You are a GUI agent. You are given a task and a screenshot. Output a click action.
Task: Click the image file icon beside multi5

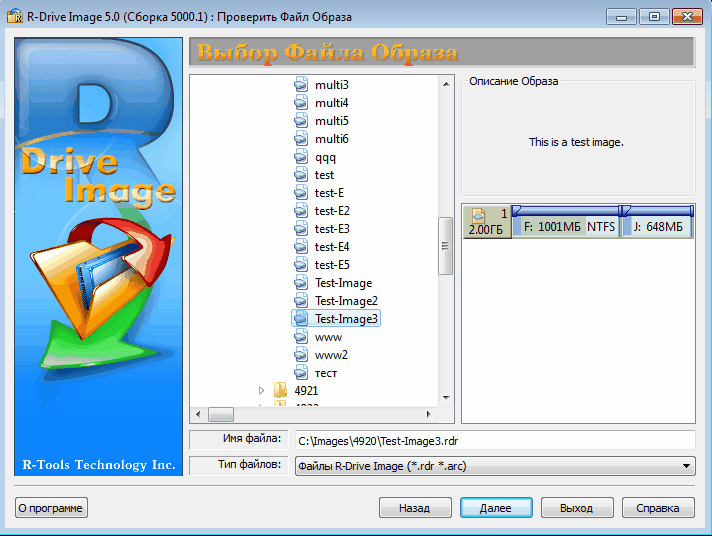pyautogui.click(x=301, y=121)
